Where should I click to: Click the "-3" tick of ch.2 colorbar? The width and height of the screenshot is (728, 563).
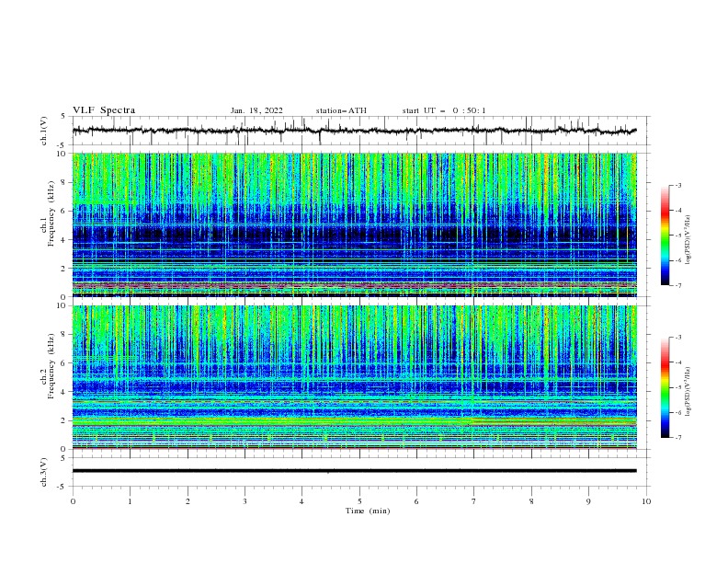pyautogui.click(x=677, y=338)
